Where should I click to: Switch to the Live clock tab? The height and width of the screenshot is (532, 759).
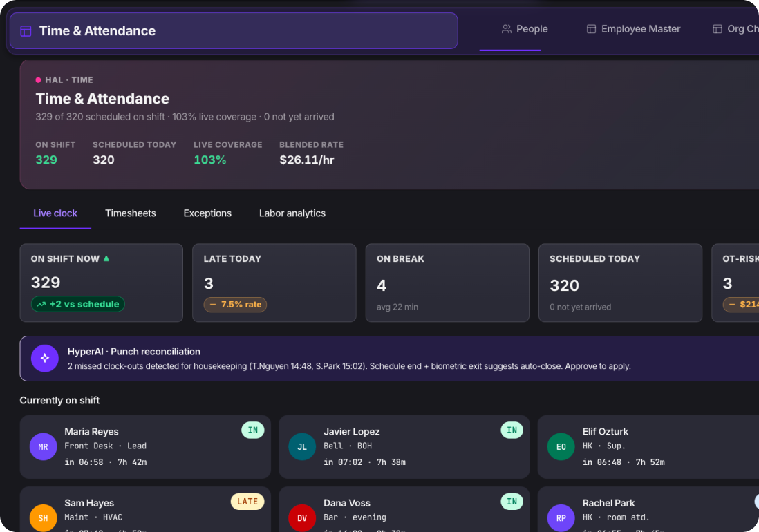[x=55, y=213]
